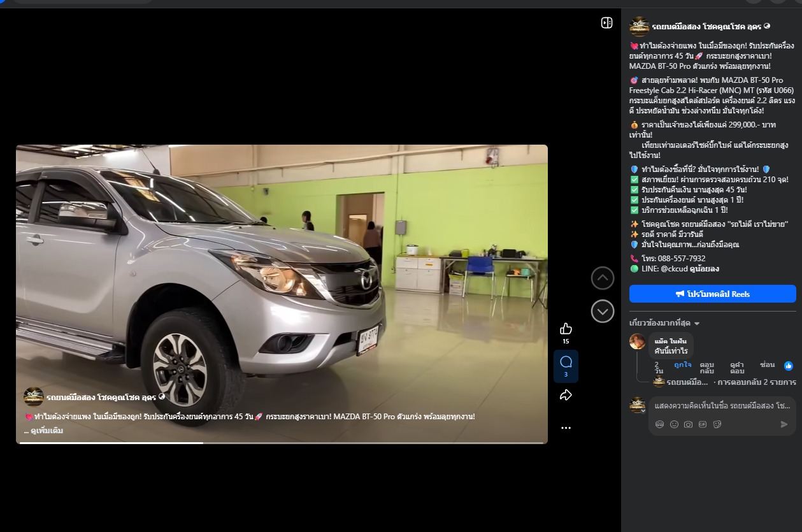Viewport: 802px width, 532px height.
Task: Expand caption with ดูเพิ่มเติม
Action: point(47,431)
